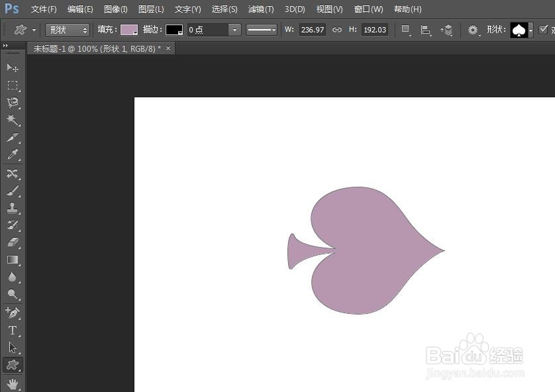Select the Lasso tool
The width and height of the screenshot is (555, 392).
click(13, 103)
